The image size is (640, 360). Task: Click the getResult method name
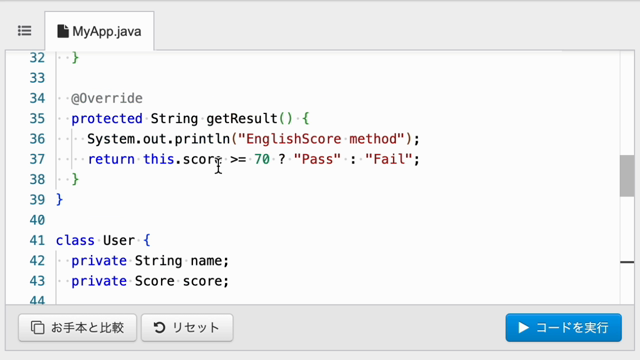tap(242, 118)
